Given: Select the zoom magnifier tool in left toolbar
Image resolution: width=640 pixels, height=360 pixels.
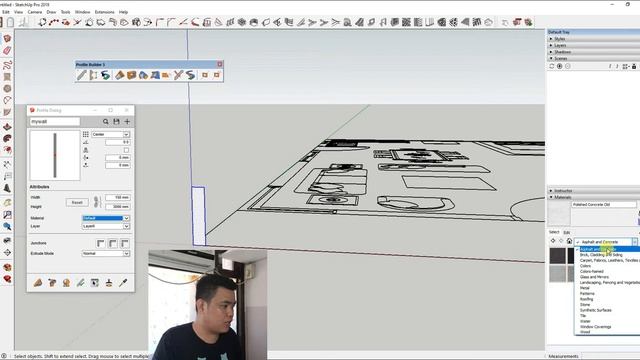Looking at the screenshot, I should click(x=7, y=227).
